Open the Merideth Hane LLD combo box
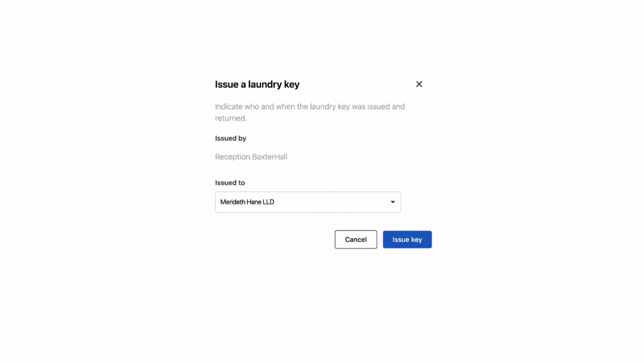644x362 pixels. click(307, 202)
